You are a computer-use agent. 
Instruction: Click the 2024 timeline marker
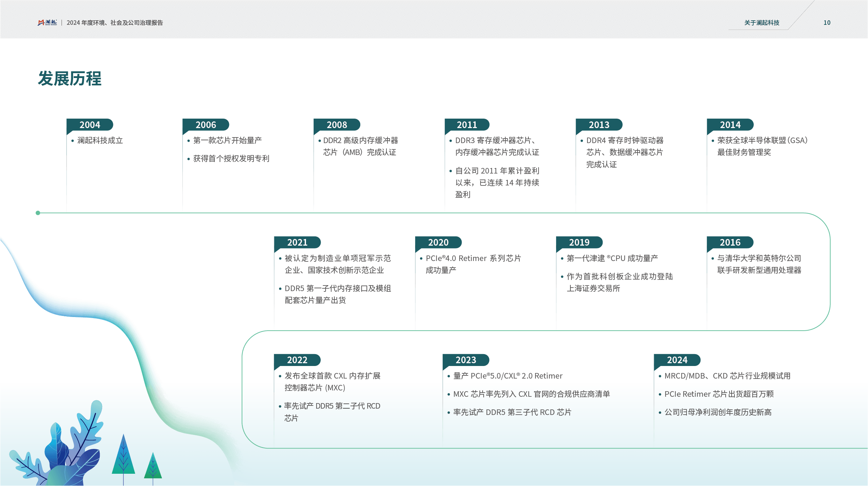[x=677, y=360]
